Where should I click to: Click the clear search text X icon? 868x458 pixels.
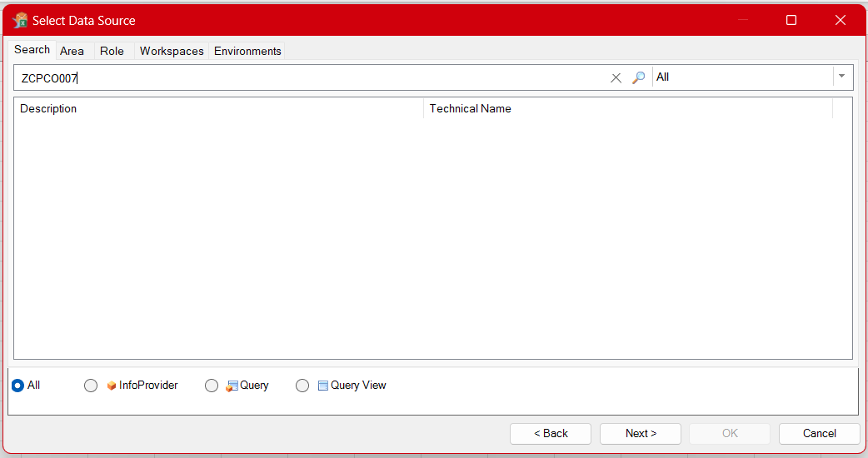point(616,77)
